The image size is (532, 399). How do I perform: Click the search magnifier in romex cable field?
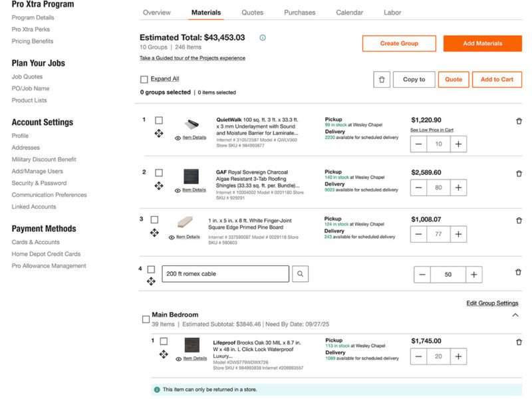(301, 273)
